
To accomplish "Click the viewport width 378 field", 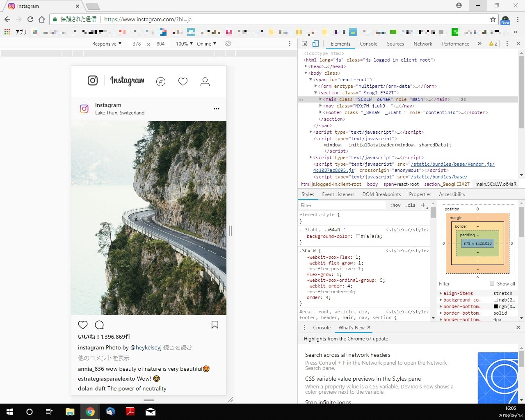I will (137, 43).
